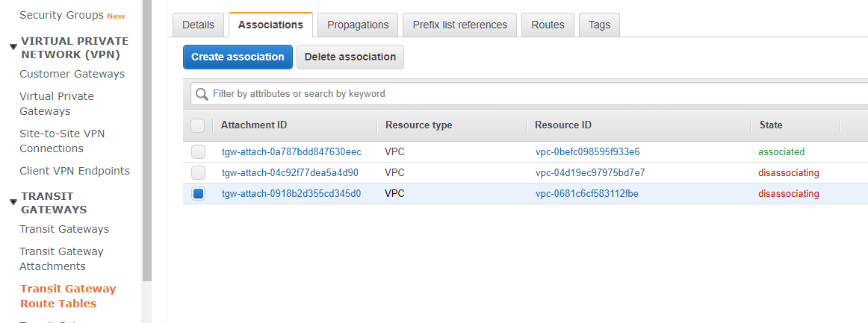The height and width of the screenshot is (323, 868).
Task: Open the Propagations tab
Action: tap(358, 25)
